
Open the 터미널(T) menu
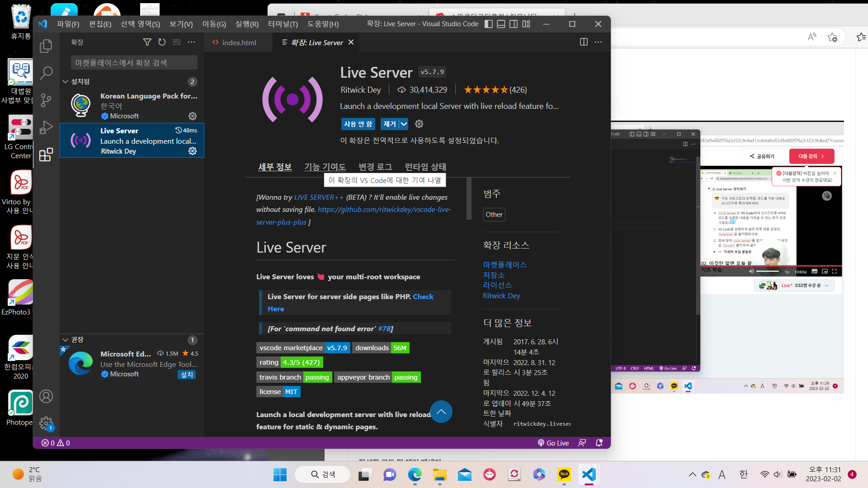click(x=283, y=24)
